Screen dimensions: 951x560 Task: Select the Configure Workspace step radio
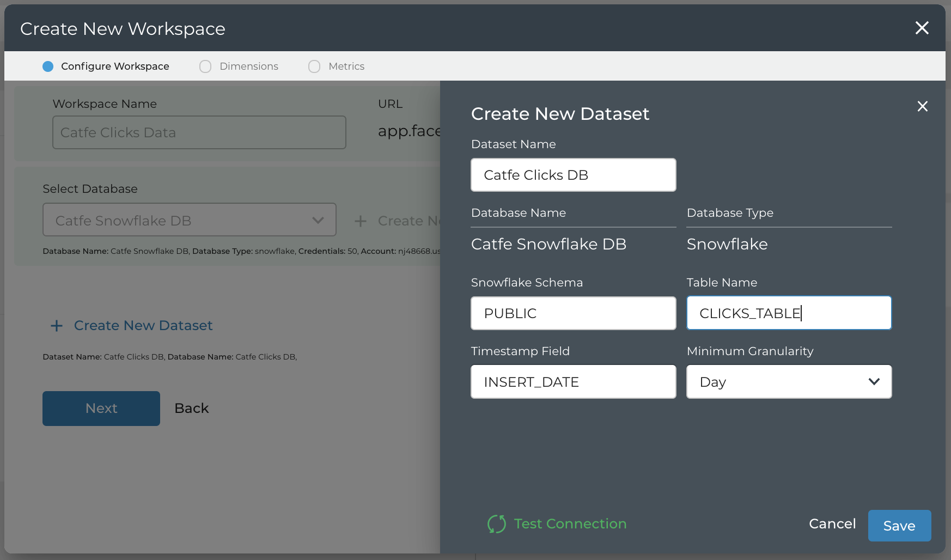(48, 66)
